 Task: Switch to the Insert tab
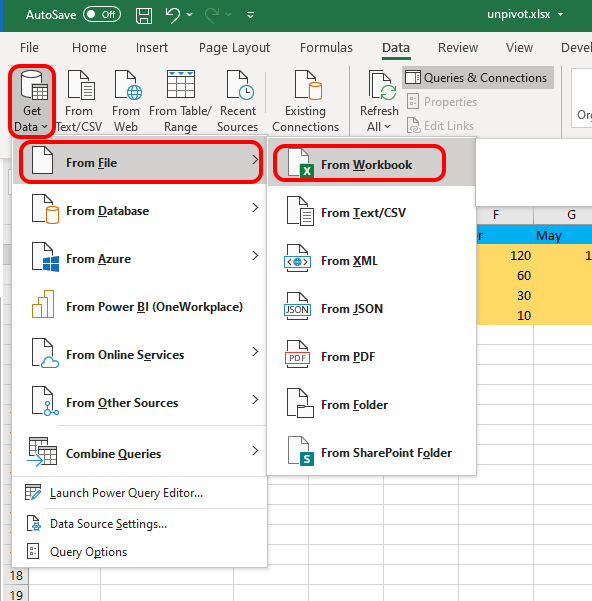point(152,48)
